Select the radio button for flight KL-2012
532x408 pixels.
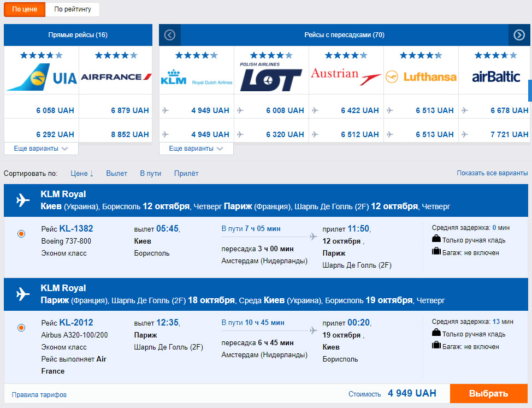click(x=21, y=328)
